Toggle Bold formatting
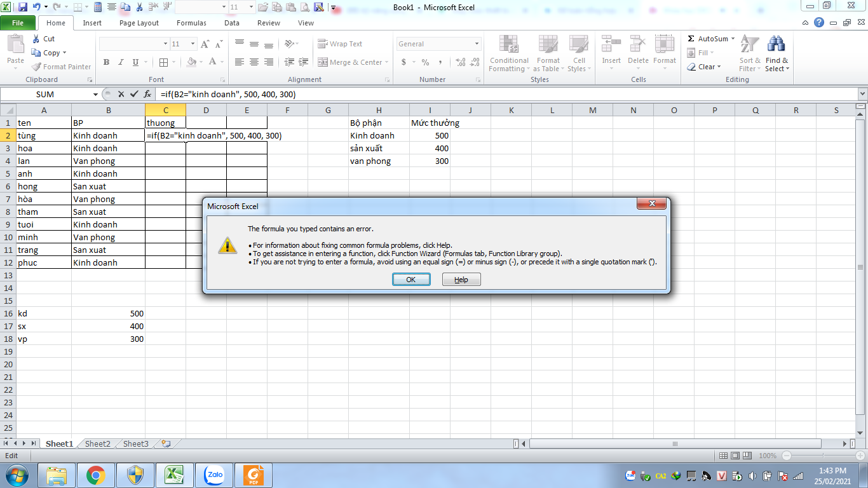Image resolution: width=868 pixels, height=488 pixels. [106, 62]
